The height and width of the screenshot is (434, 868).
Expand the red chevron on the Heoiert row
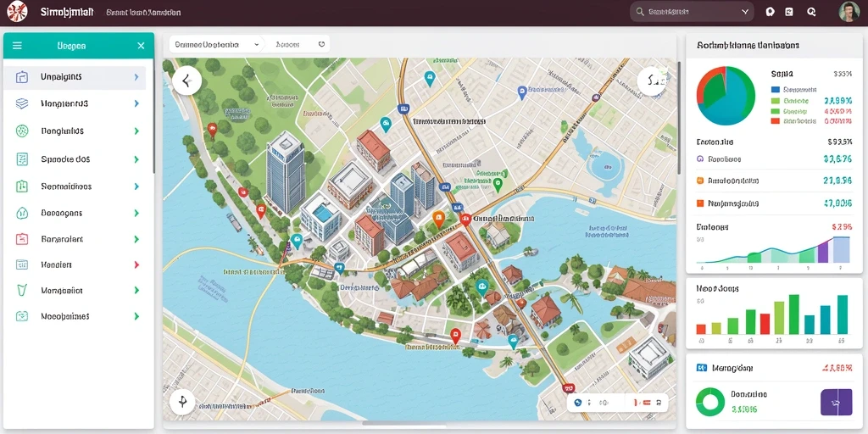136,264
